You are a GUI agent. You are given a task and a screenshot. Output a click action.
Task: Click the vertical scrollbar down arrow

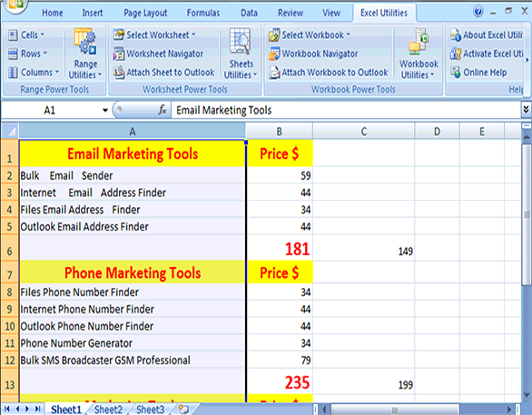point(527,395)
